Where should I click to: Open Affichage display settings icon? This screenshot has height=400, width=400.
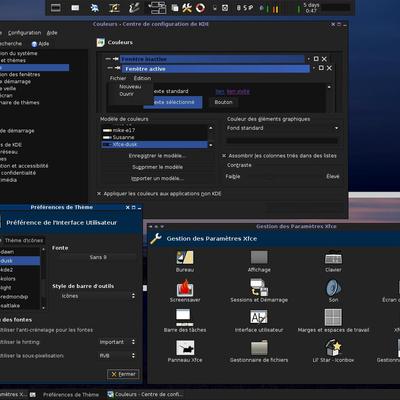[x=259, y=258]
